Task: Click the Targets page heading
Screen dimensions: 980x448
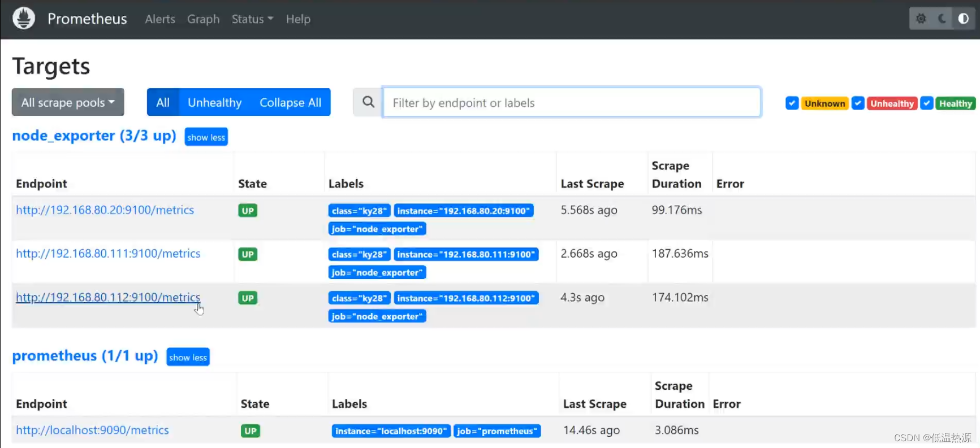Action: [x=51, y=66]
